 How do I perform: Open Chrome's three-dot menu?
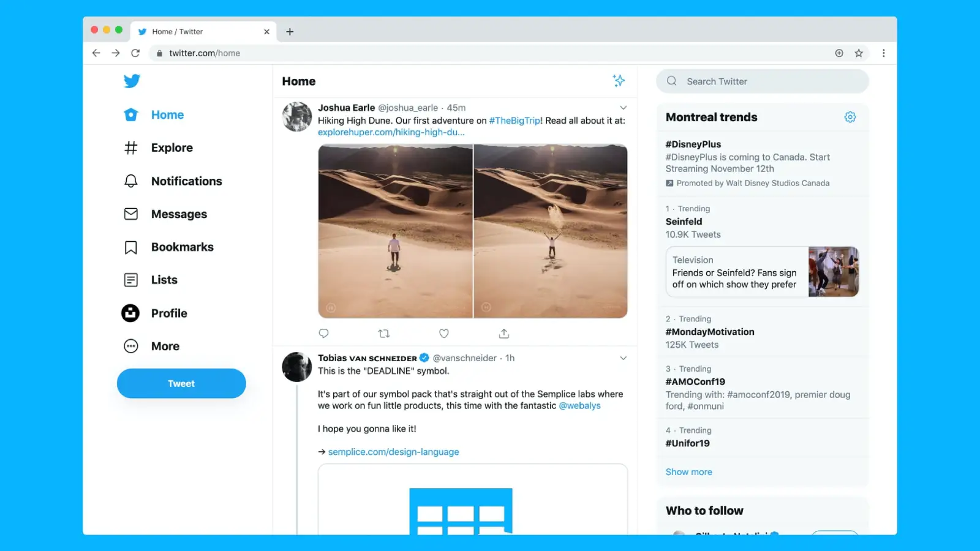(884, 53)
